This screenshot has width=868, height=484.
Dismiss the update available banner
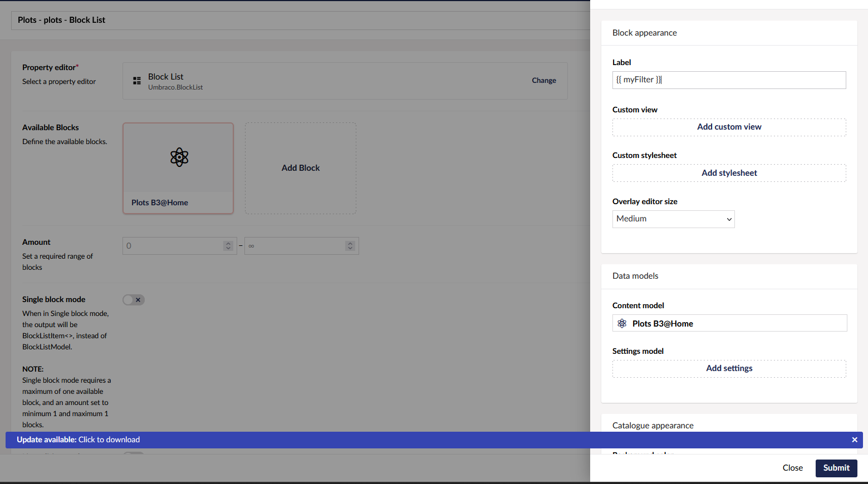point(855,440)
